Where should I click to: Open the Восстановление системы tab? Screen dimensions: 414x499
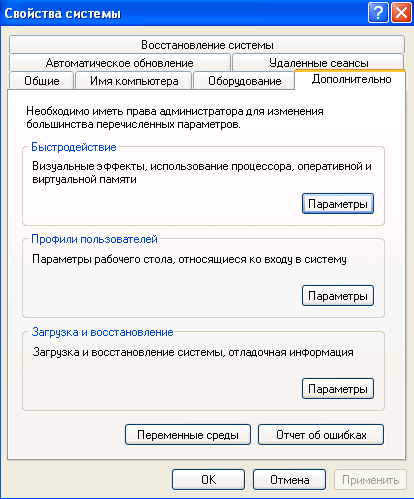(x=207, y=44)
